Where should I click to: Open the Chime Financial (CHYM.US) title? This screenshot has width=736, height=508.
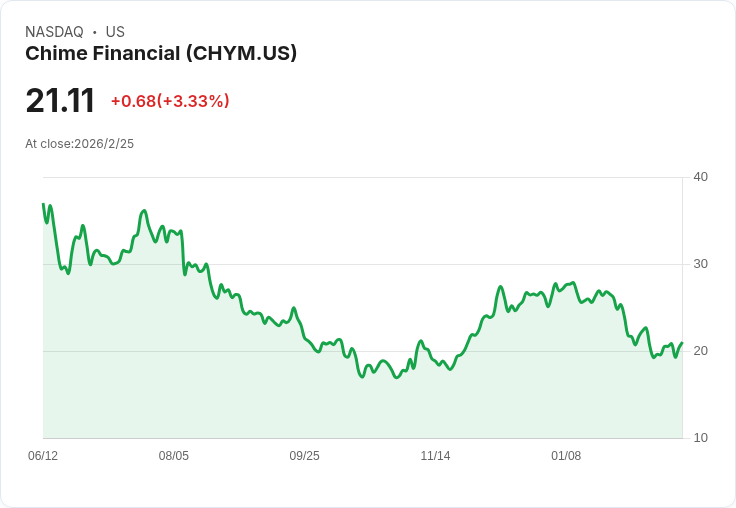click(x=161, y=54)
